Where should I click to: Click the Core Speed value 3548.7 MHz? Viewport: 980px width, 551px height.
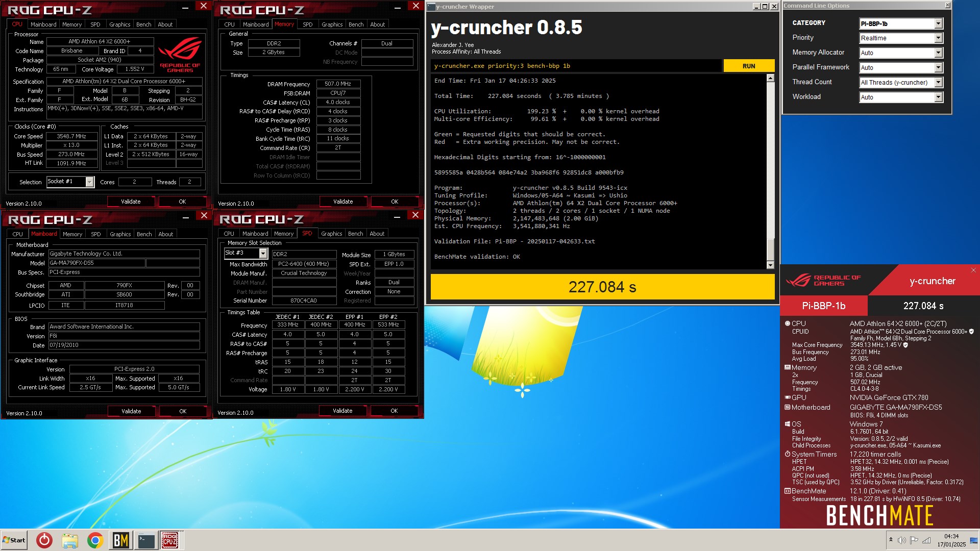[x=71, y=136]
